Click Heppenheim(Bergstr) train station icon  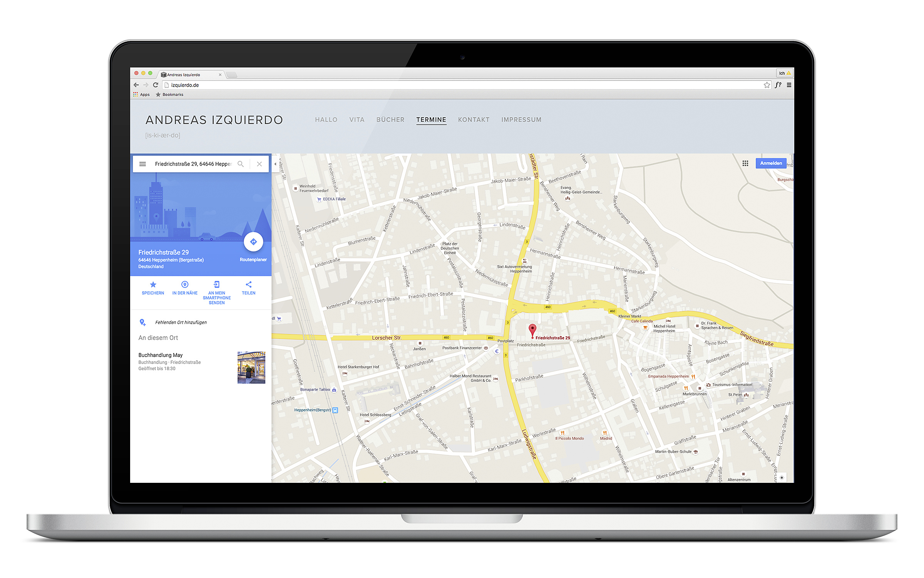pyautogui.click(x=335, y=410)
